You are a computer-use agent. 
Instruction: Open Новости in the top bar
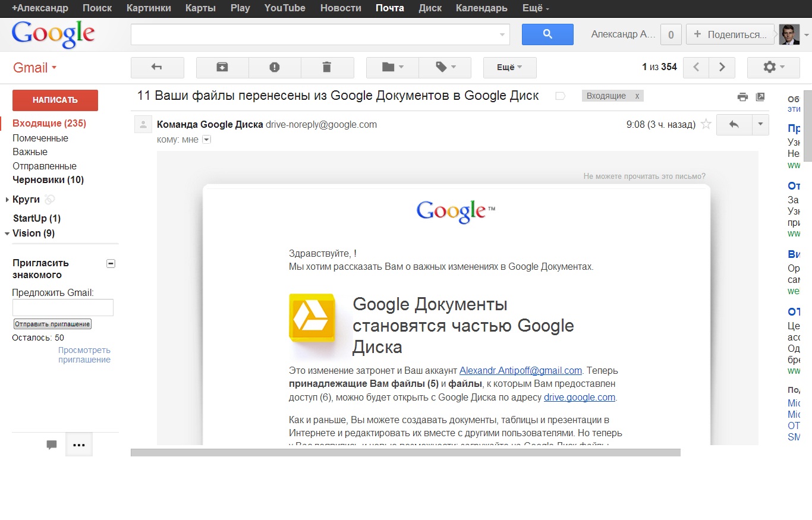tap(341, 8)
